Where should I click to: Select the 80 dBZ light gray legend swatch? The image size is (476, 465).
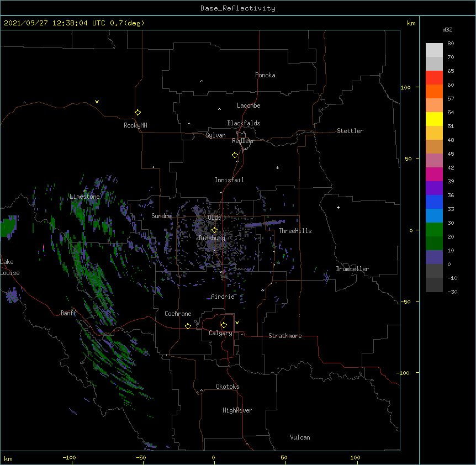tap(434, 50)
